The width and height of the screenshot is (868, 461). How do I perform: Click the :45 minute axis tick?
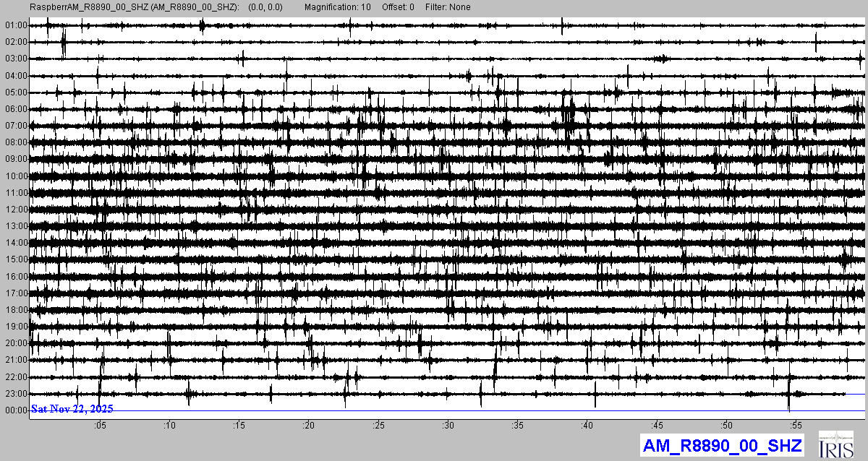point(658,426)
